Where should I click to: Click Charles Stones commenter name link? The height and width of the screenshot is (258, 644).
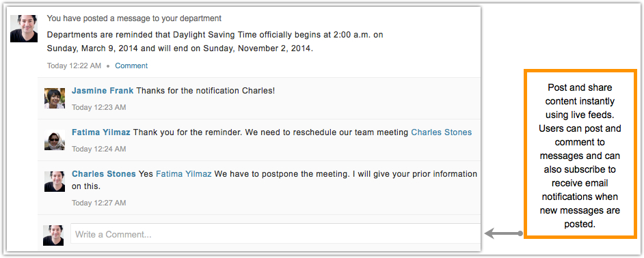click(103, 174)
